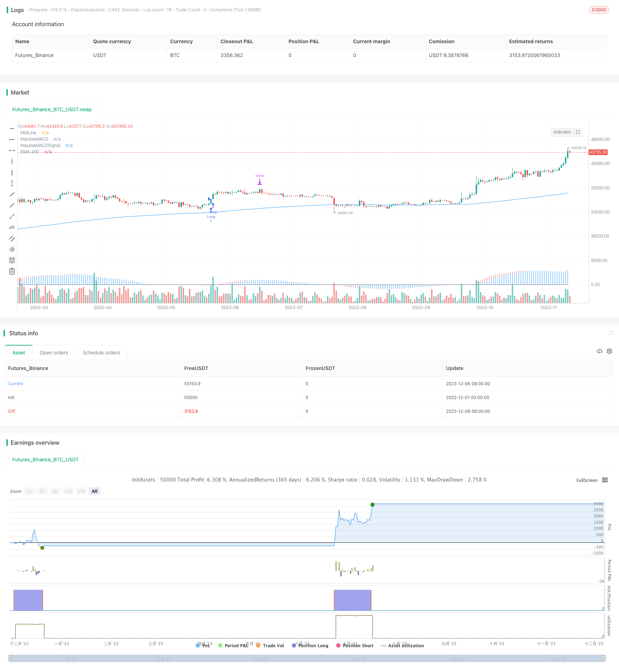The image size is (619, 672).
Task: Set earnings zoom to 24h
Action: click(81, 491)
